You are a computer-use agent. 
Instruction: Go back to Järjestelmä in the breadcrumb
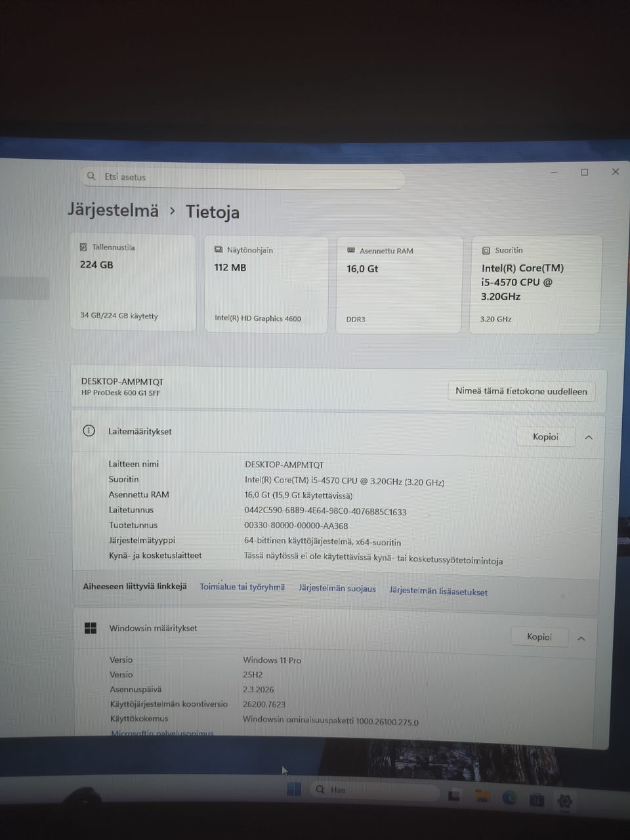tap(113, 211)
